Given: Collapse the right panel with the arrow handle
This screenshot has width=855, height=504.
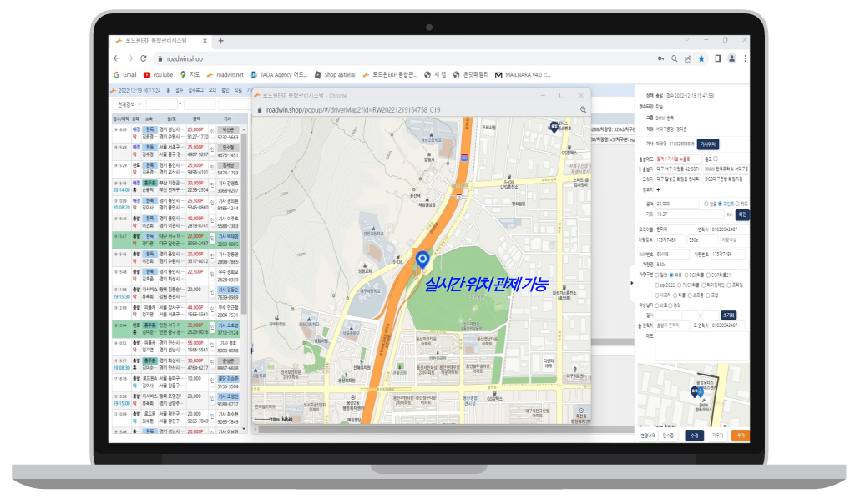Looking at the screenshot, I should pos(632,283).
